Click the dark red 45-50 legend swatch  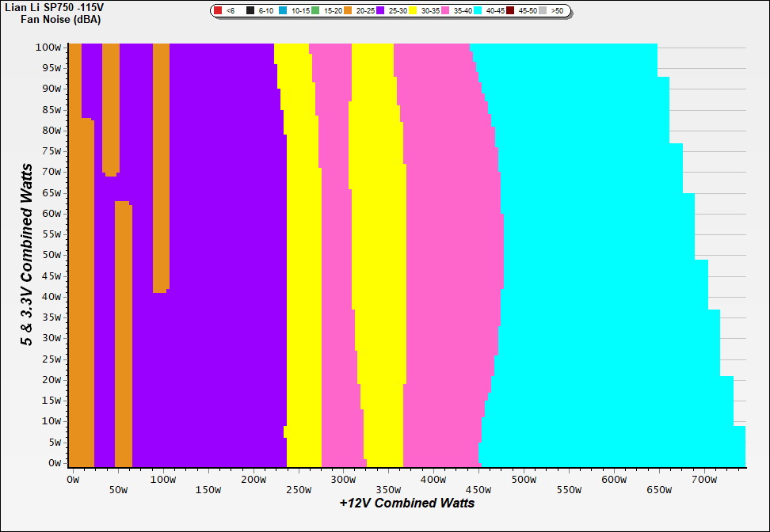[510, 11]
